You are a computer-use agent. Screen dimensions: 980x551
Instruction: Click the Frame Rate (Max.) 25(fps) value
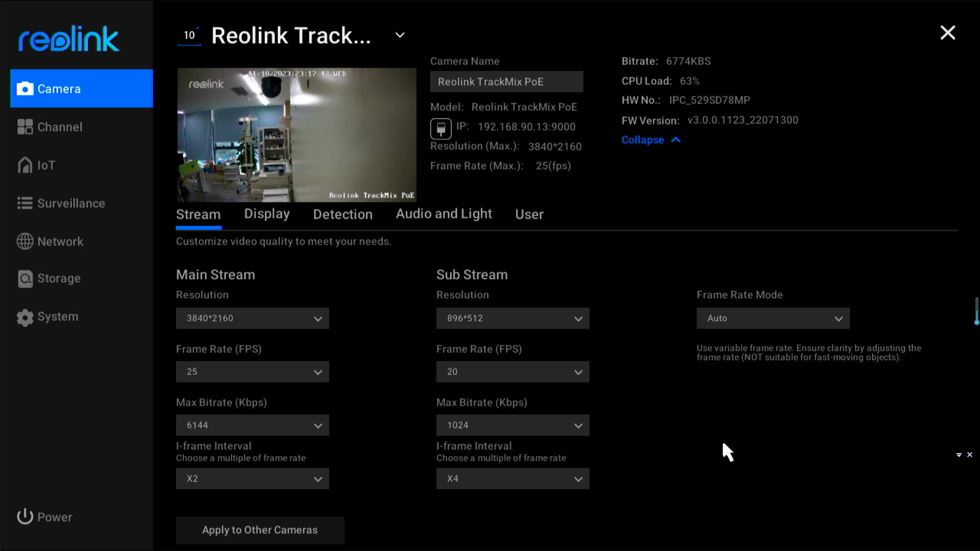click(x=553, y=166)
